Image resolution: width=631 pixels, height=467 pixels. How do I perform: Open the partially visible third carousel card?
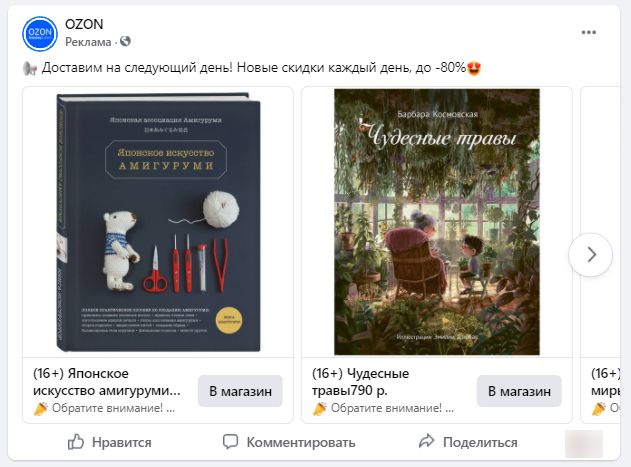pyautogui.click(x=600, y=255)
